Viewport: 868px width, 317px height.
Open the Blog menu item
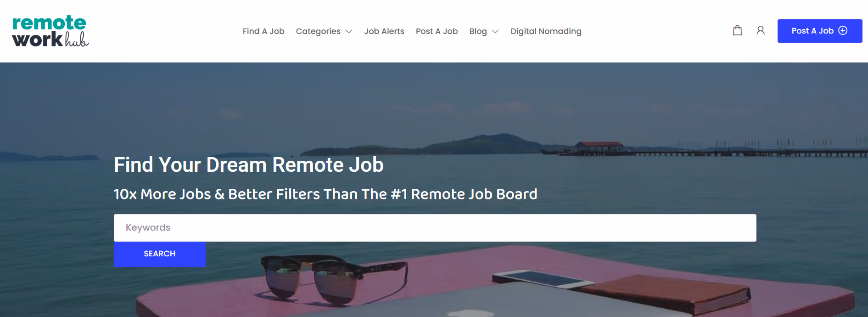tap(478, 31)
